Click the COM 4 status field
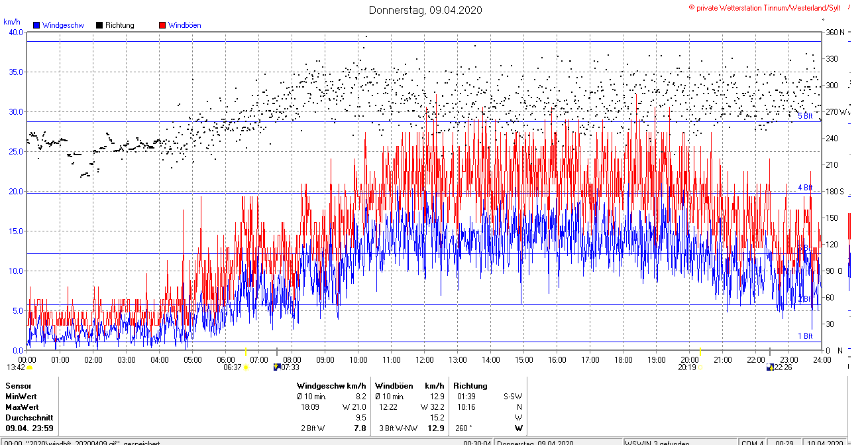Screen dimensions: 868x445 click(x=751, y=443)
